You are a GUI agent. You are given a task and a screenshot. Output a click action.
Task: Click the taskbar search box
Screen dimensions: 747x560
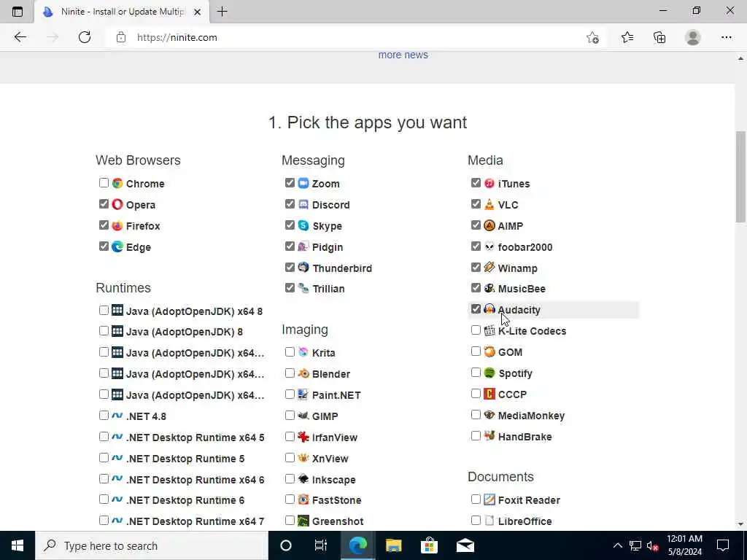[152, 545]
